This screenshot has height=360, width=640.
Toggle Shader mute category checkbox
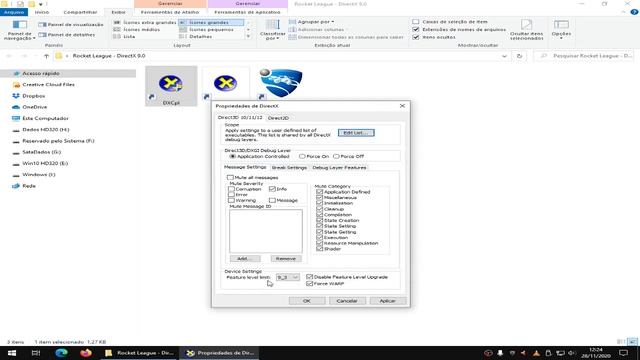tap(320, 249)
